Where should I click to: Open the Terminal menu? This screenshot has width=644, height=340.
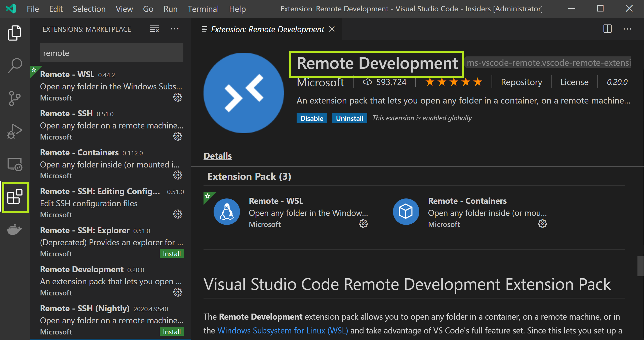(x=203, y=9)
